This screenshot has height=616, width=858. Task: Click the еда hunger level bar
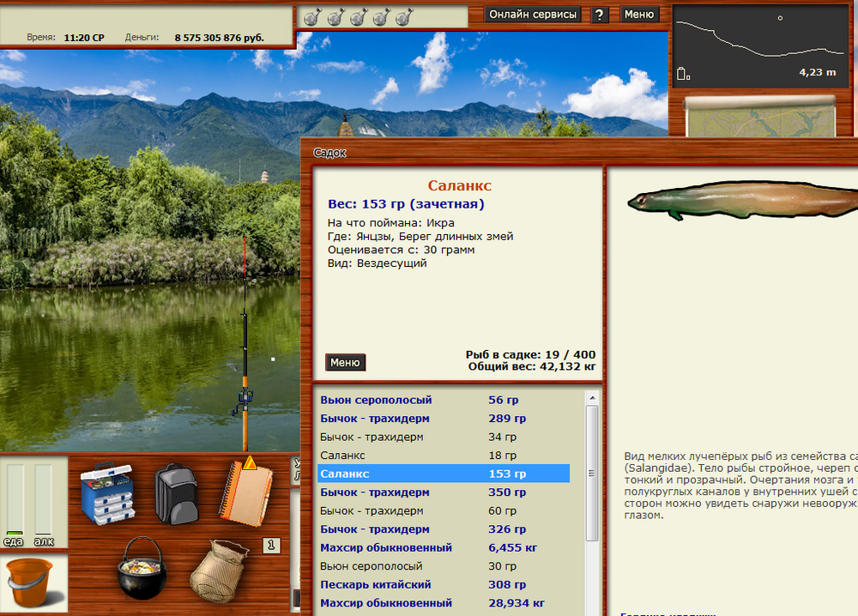pyautogui.click(x=15, y=499)
